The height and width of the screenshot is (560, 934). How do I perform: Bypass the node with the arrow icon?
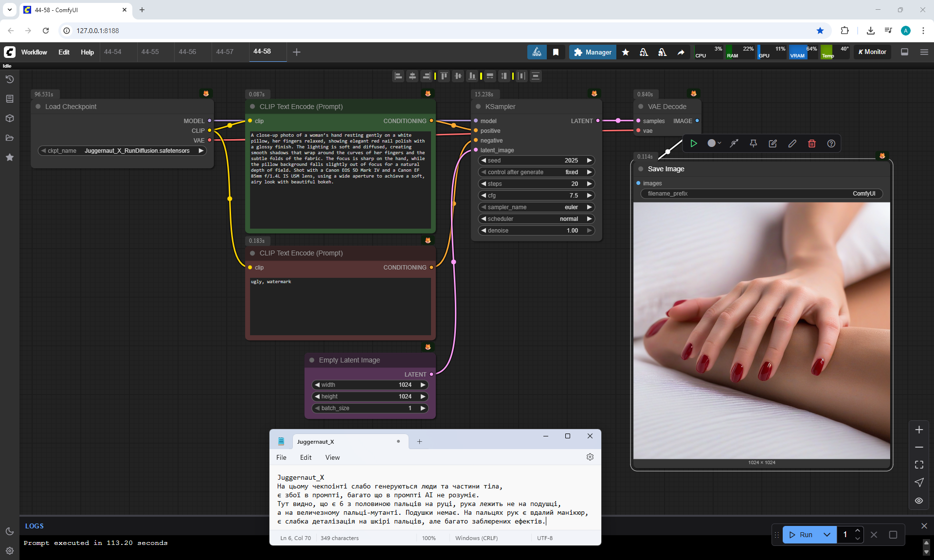point(734,144)
